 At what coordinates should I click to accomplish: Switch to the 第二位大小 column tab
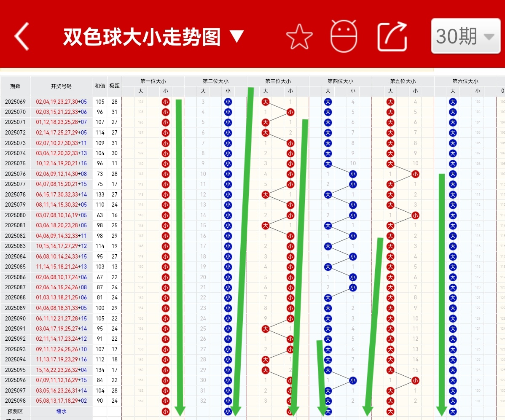216,81
